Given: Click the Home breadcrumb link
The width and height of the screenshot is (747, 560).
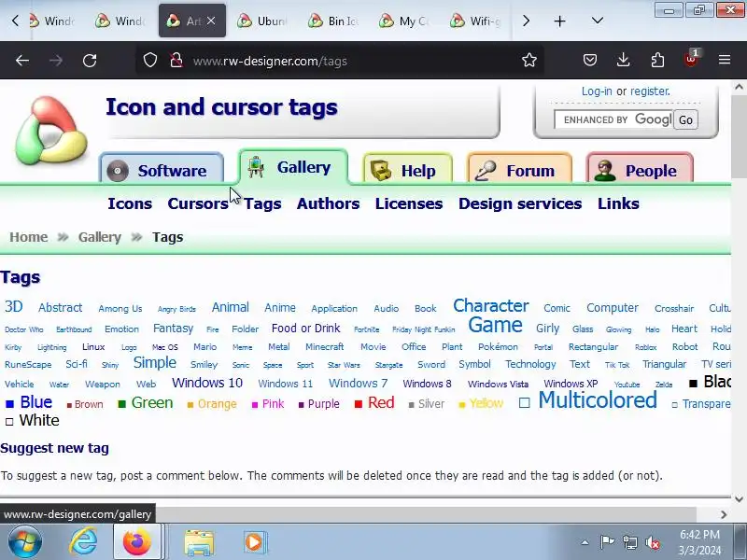Looking at the screenshot, I should 29,237.
